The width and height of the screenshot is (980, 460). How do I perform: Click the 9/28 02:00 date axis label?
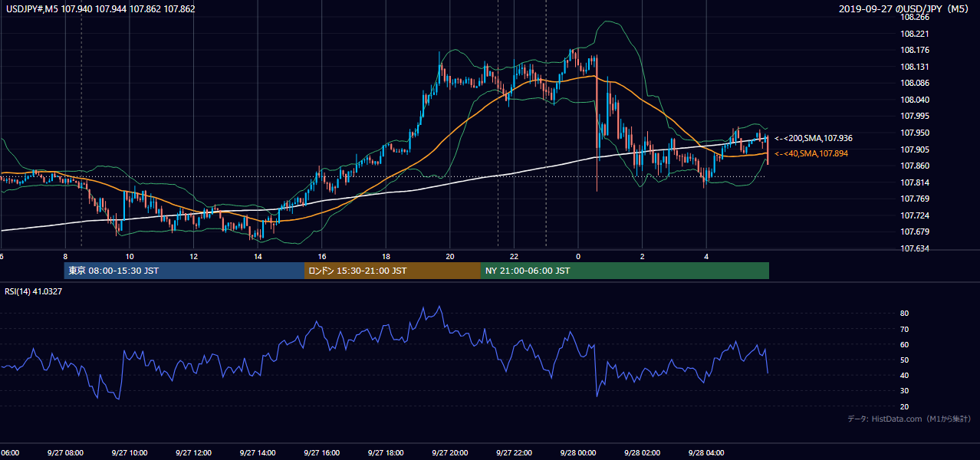point(642,453)
